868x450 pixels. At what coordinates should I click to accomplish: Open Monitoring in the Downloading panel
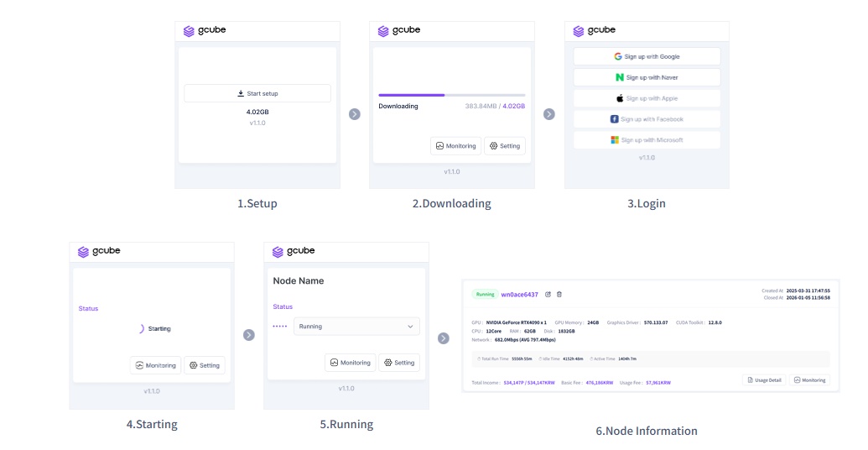click(455, 146)
